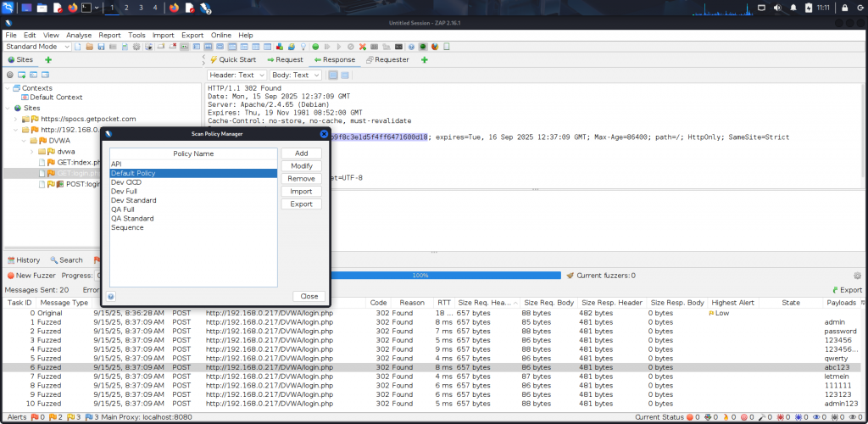Switch to workspace 3 in the panel

click(x=141, y=8)
